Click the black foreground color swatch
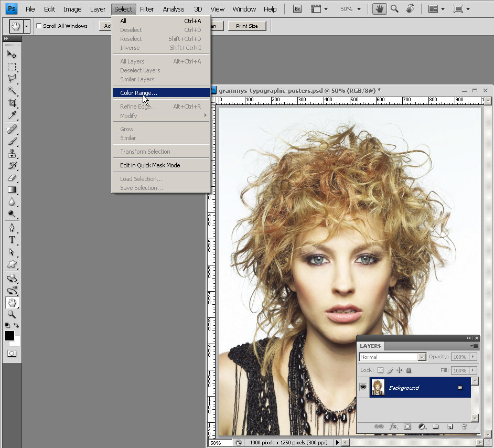The image size is (494, 448). 9,336
